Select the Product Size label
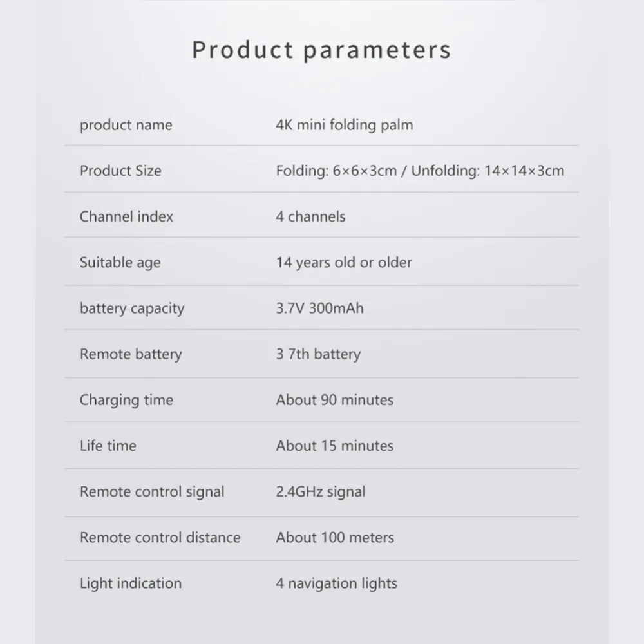 120,171
